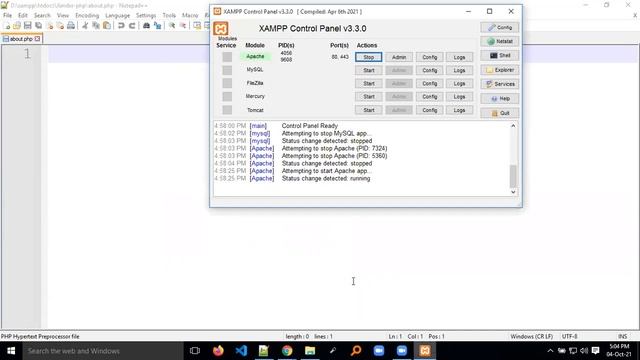The image size is (640, 360).
Task: Open Config for the Apache module
Action: [x=429, y=57]
